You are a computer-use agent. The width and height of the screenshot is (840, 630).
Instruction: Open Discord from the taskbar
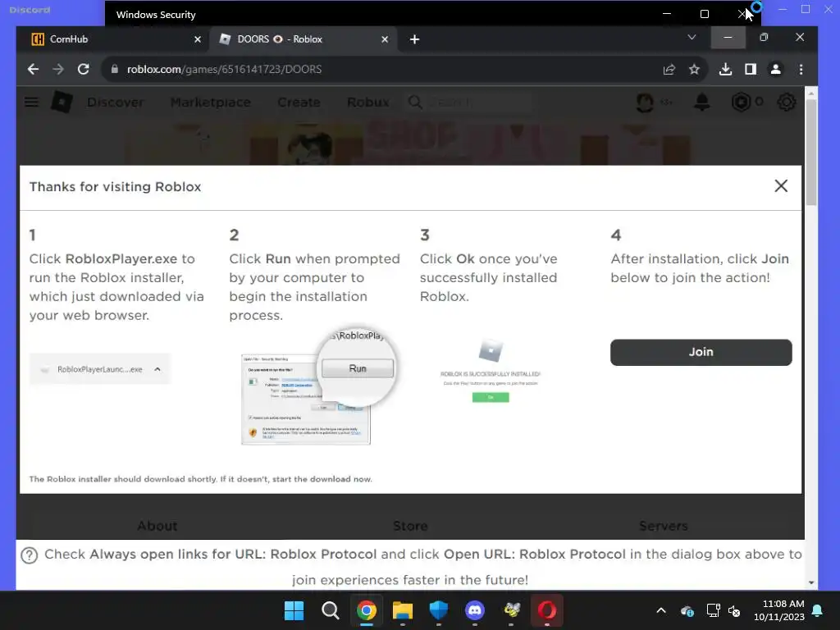point(475,610)
